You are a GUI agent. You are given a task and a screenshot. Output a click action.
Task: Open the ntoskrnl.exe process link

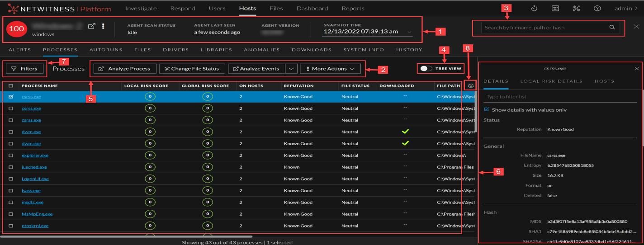tap(35, 226)
